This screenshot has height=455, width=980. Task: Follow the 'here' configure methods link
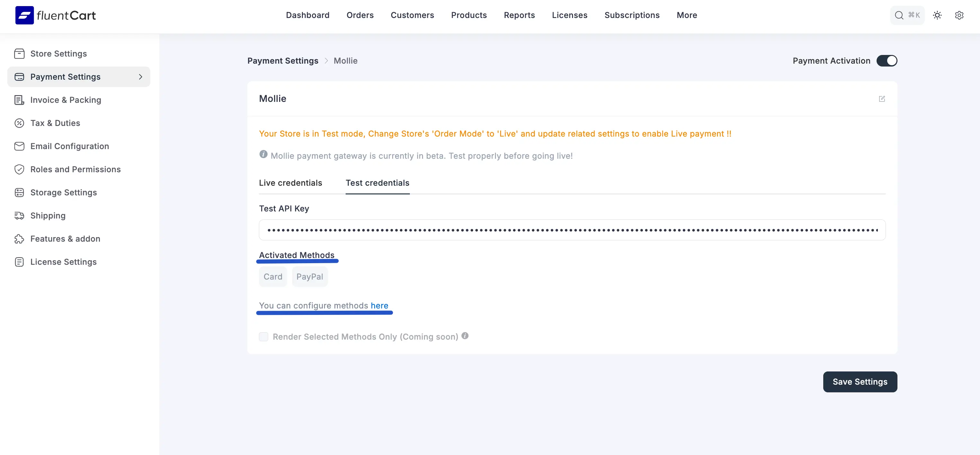click(x=379, y=306)
